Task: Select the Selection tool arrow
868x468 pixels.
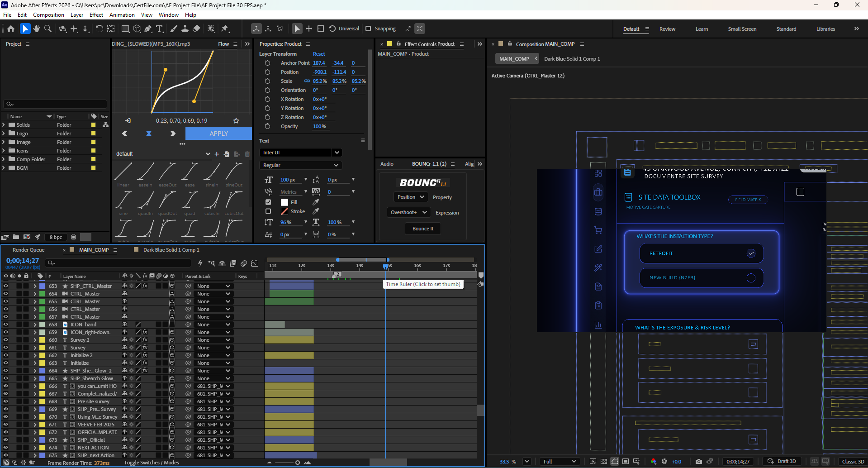Action: pyautogui.click(x=25, y=29)
